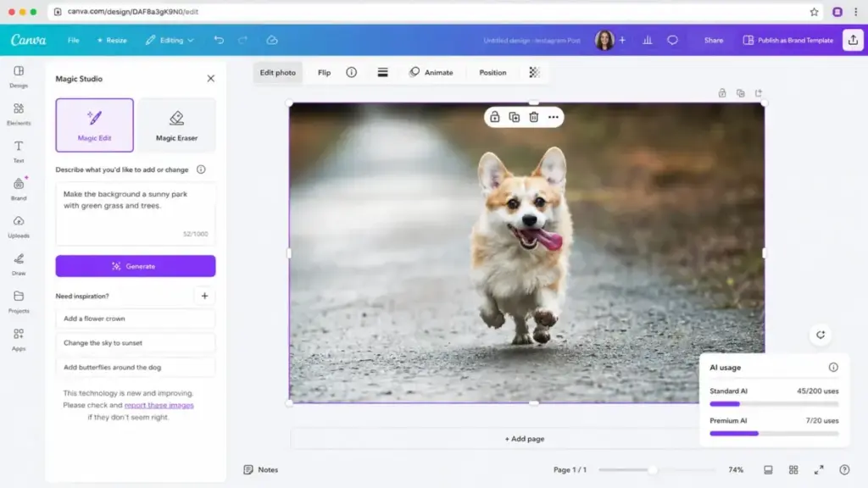Expand Need inspiration with plus button
Image resolution: width=868 pixels, height=488 pixels.
pyautogui.click(x=205, y=296)
